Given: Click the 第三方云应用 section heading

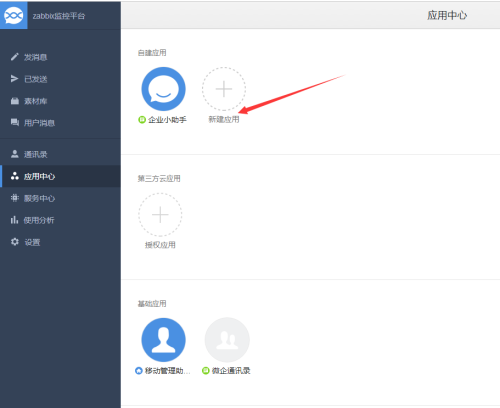Looking at the screenshot, I should pyautogui.click(x=159, y=178).
